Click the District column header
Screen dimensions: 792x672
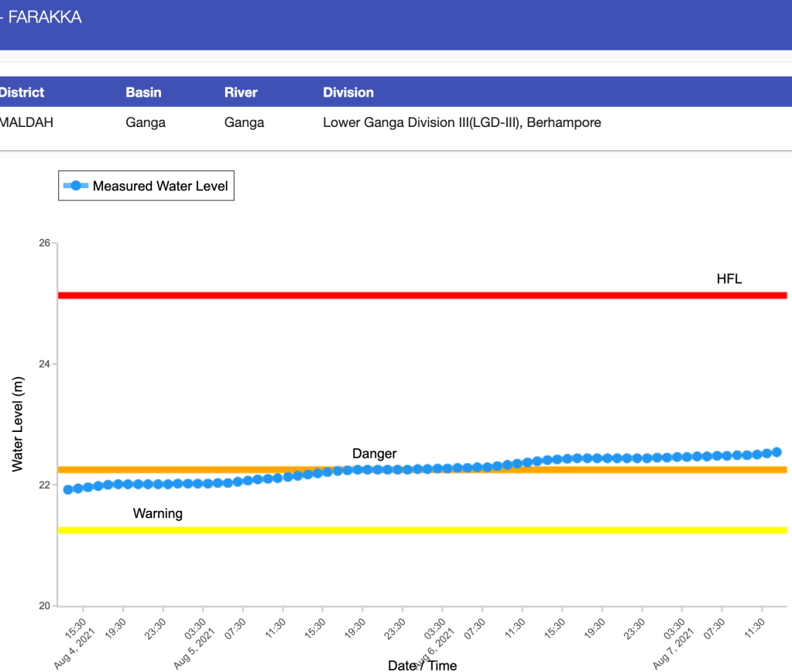click(x=22, y=92)
